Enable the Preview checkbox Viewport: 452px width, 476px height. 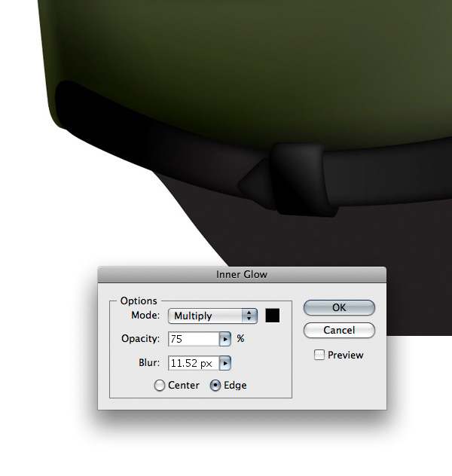(x=319, y=355)
